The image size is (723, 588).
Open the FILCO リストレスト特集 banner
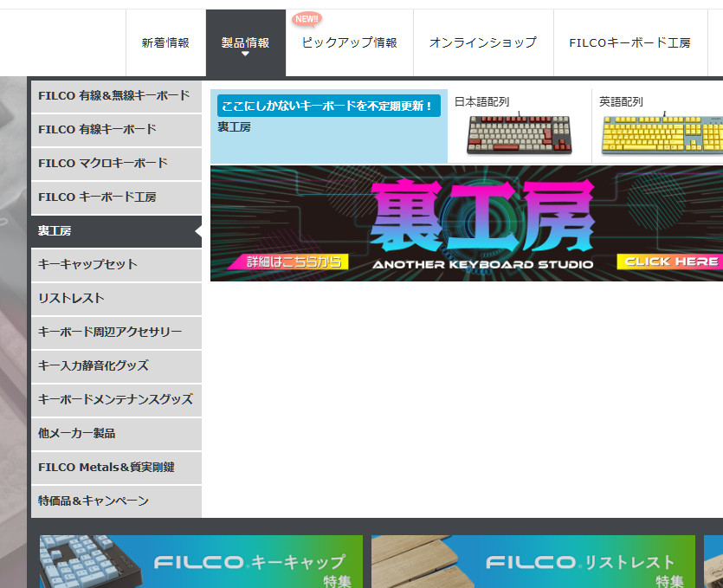(533, 562)
